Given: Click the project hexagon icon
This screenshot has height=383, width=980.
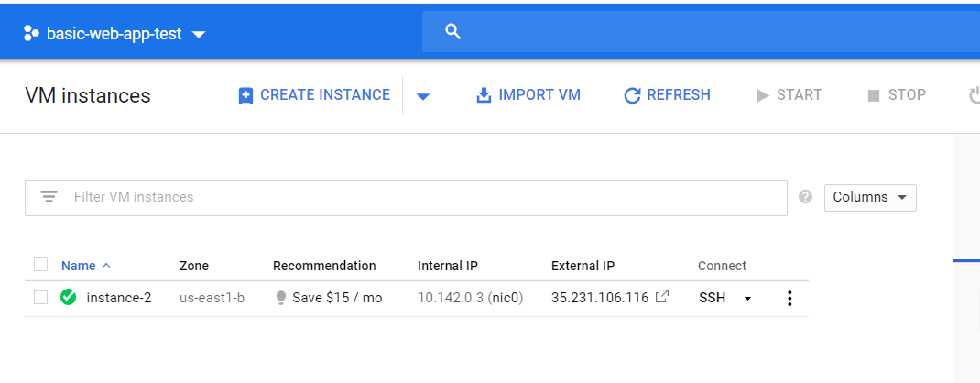Looking at the screenshot, I should pyautogui.click(x=31, y=34).
